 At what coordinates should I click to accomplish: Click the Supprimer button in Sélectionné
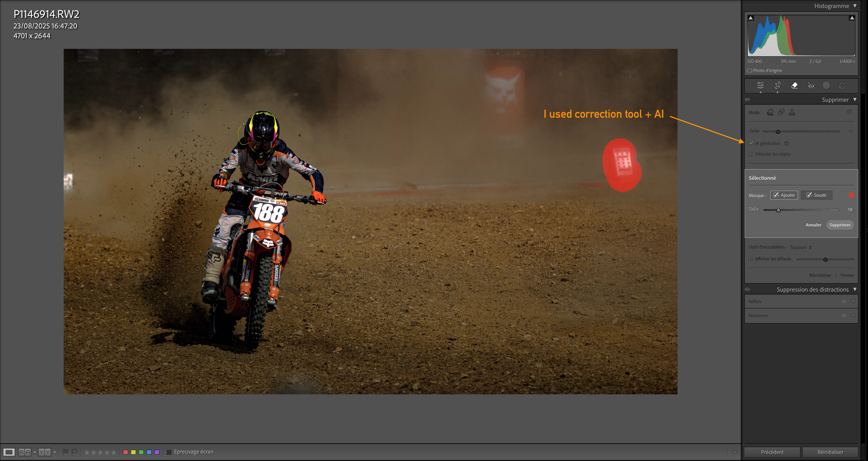click(x=840, y=225)
